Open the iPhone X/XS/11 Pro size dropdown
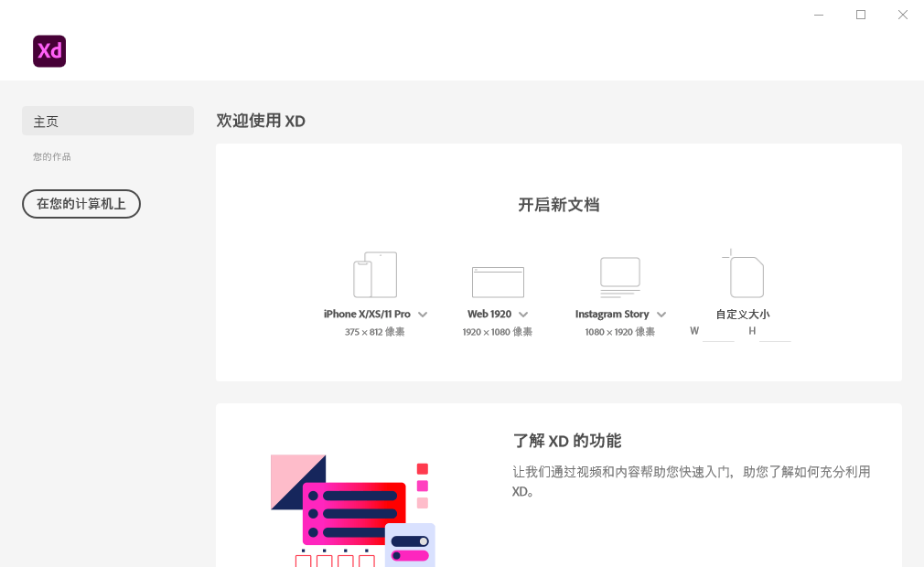Screen dimensions: 924x567 423,314
